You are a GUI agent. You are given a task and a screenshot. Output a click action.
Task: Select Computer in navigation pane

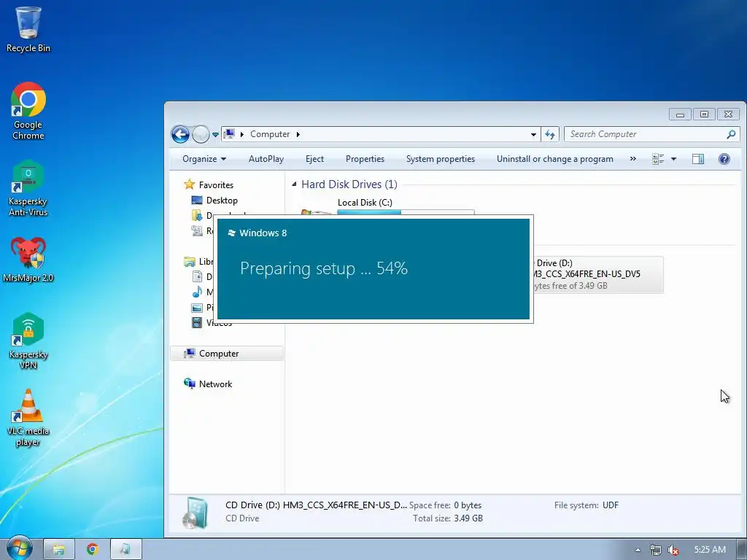point(219,354)
